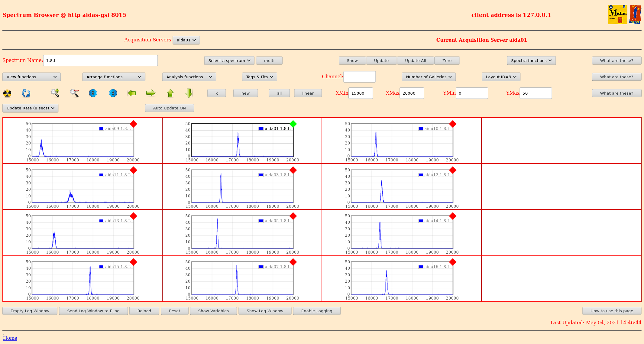Click the green right arrow icon

(150, 93)
